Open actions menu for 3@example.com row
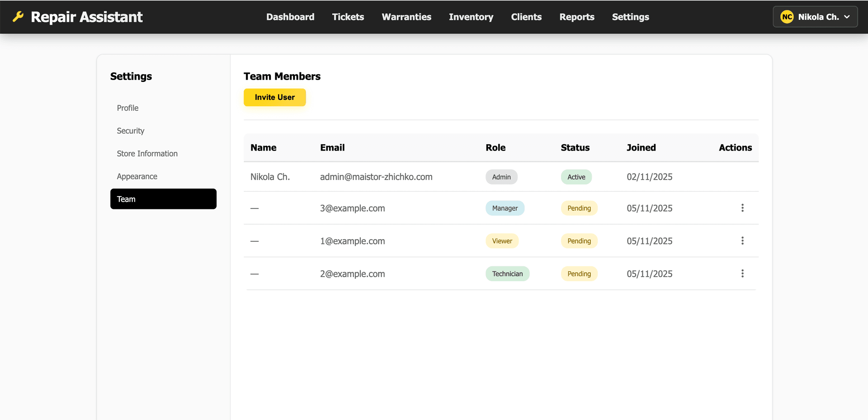This screenshot has height=420, width=868. click(x=742, y=208)
